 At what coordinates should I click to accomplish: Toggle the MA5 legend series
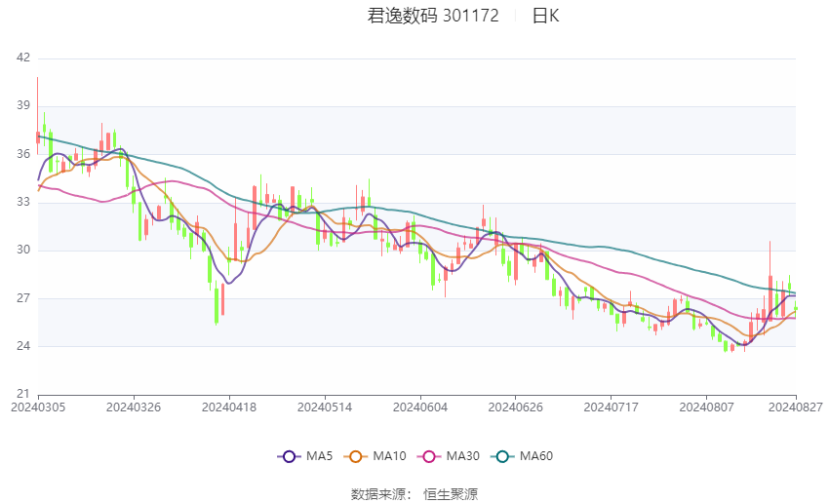305,456
